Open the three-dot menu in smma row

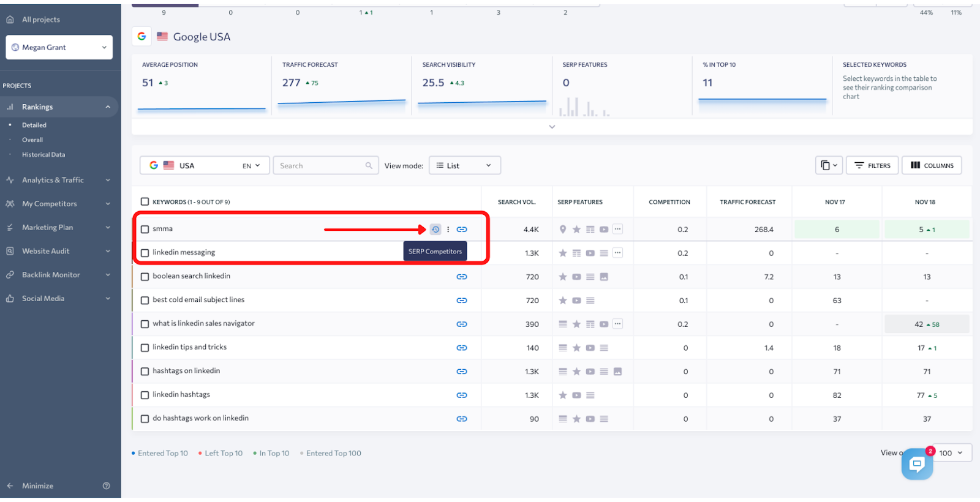pyautogui.click(x=448, y=230)
